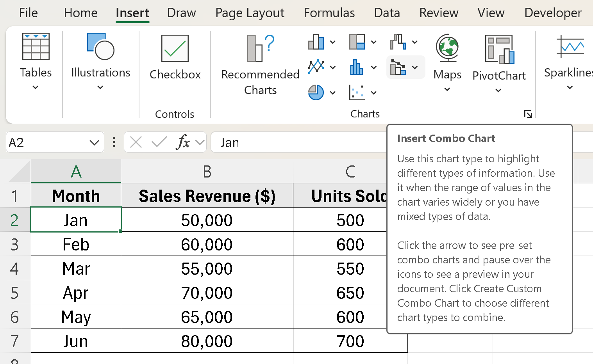This screenshot has width=593, height=364.
Task: Choose the Insert Statistic Chart icon
Action: (x=356, y=67)
